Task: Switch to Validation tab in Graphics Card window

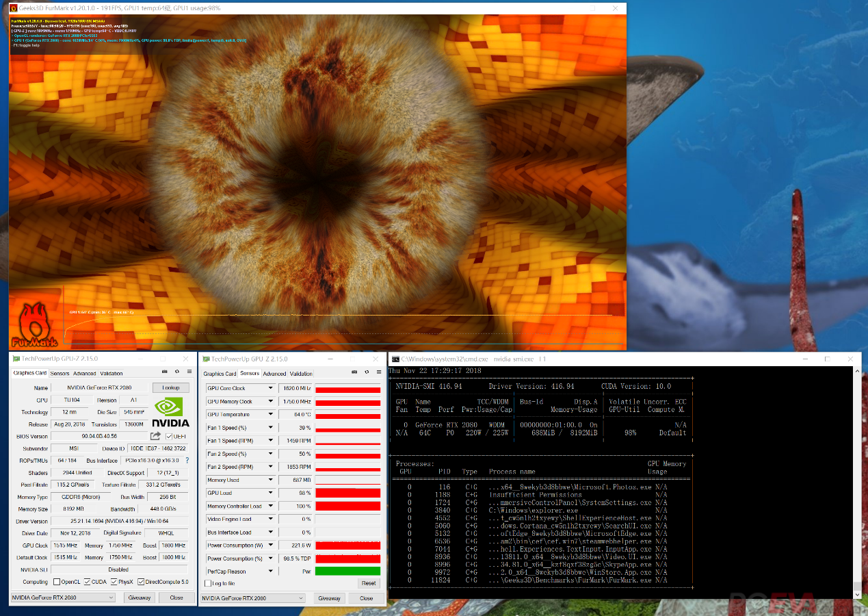Action: (x=111, y=374)
